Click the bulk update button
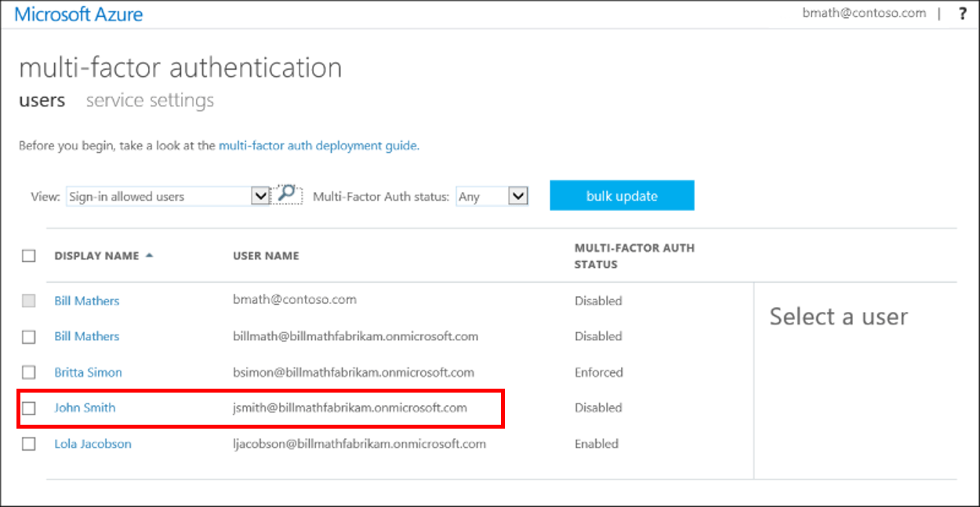Screen dimensions: 980x507 point(622,195)
